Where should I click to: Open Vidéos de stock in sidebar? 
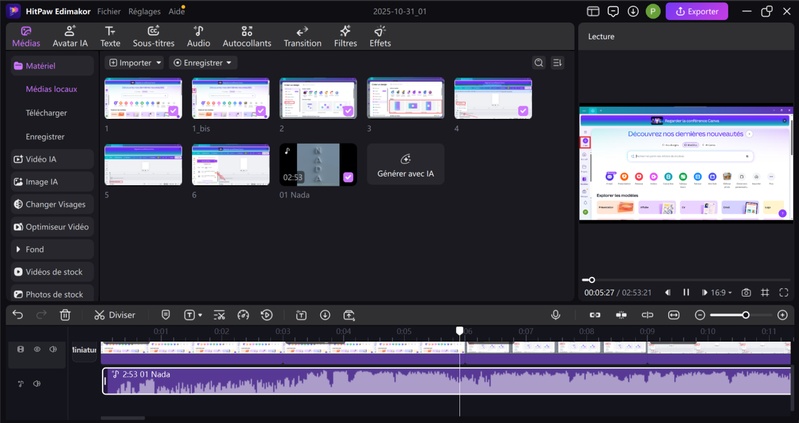coord(52,272)
